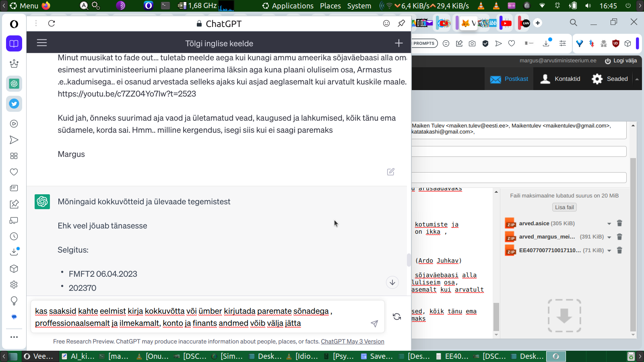This screenshot has height=362, width=644.
Task: Open uBlock Origin extension
Action: tap(616, 43)
